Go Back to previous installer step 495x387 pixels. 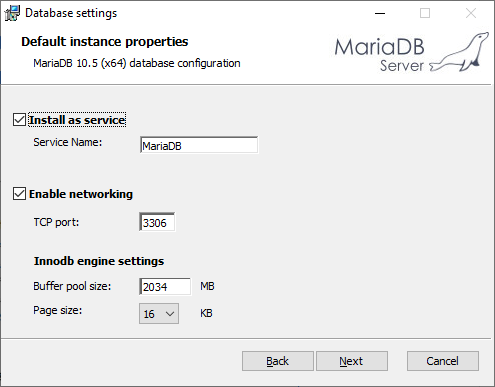point(278,361)
